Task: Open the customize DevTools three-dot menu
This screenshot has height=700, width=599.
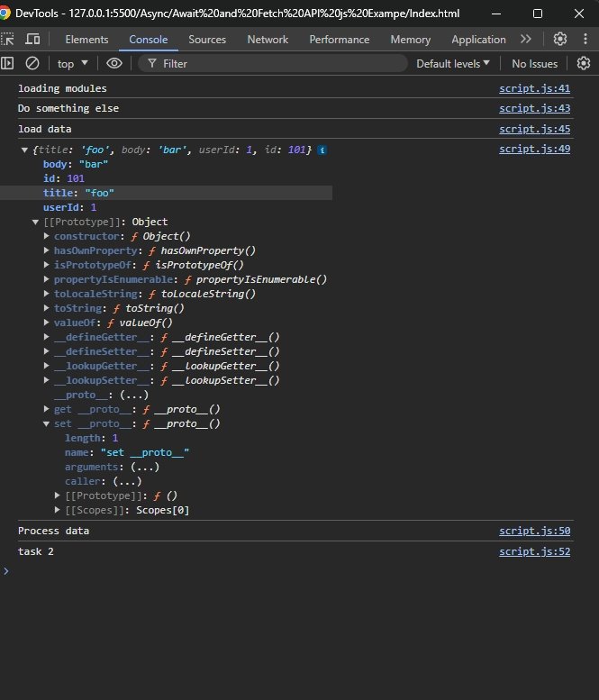Action: pos(585,40)
